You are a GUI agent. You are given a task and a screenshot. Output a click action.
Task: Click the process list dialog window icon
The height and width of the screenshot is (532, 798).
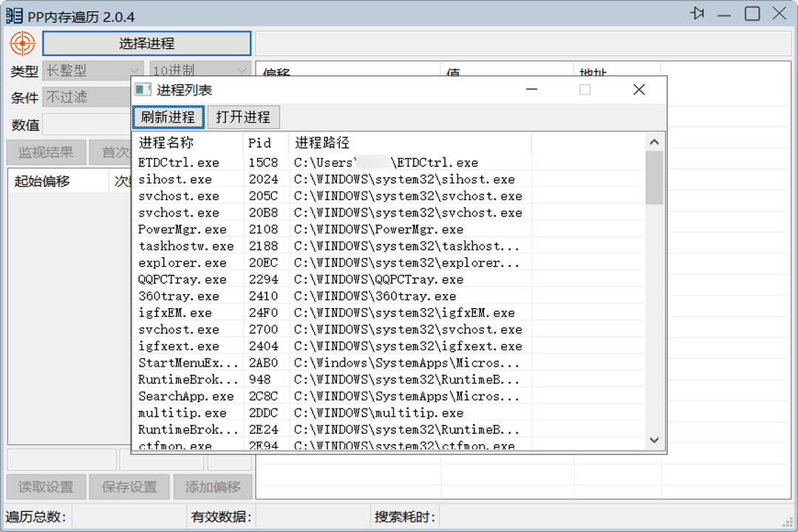[143, 89]
